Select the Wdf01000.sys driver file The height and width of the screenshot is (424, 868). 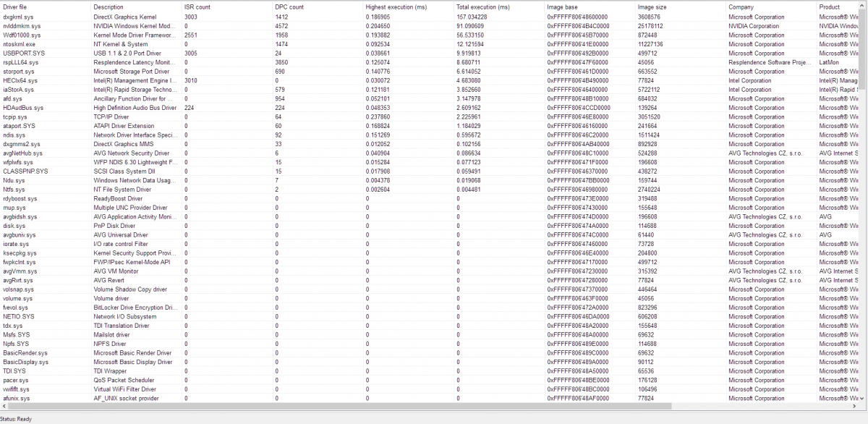coord(22,35)
